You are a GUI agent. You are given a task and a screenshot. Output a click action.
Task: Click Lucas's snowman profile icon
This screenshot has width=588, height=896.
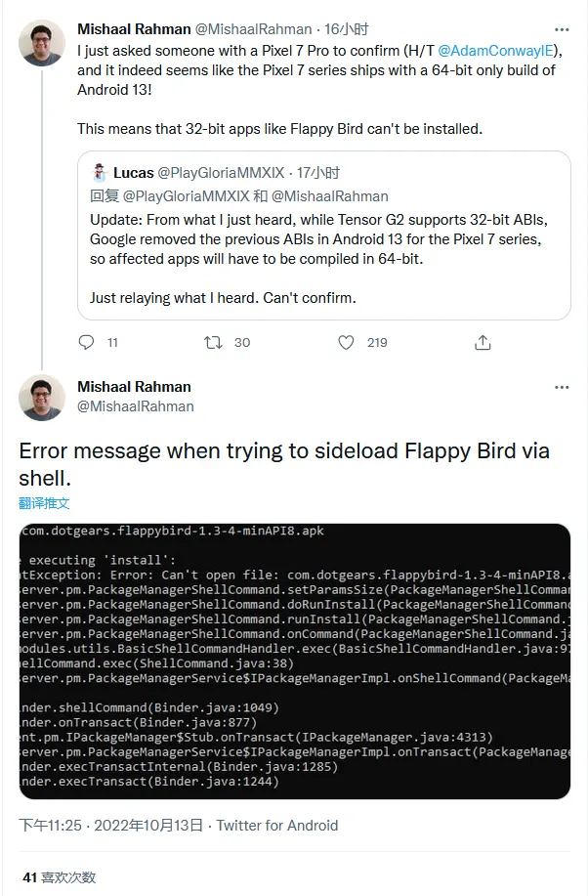[100, 173]
